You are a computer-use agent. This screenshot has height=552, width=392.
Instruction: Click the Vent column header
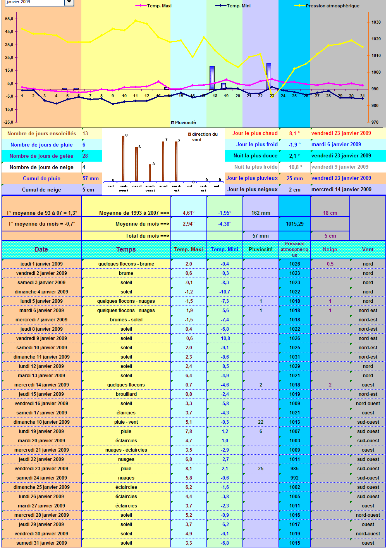click(368, 249)
